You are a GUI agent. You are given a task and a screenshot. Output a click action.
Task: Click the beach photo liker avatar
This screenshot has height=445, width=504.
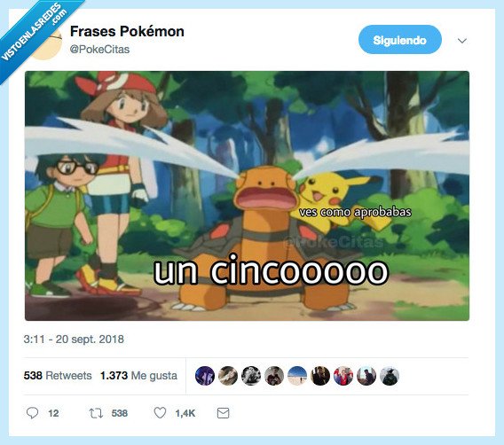tap(297, 376)
